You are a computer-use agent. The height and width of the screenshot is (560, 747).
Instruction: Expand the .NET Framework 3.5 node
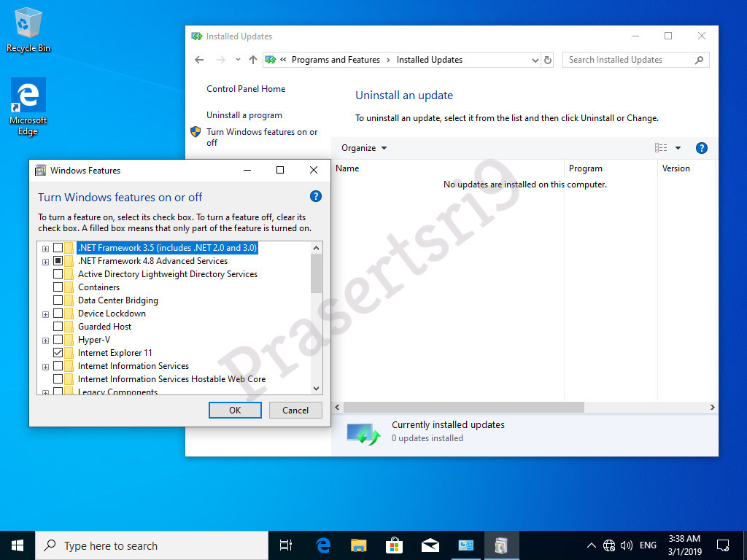45,249
